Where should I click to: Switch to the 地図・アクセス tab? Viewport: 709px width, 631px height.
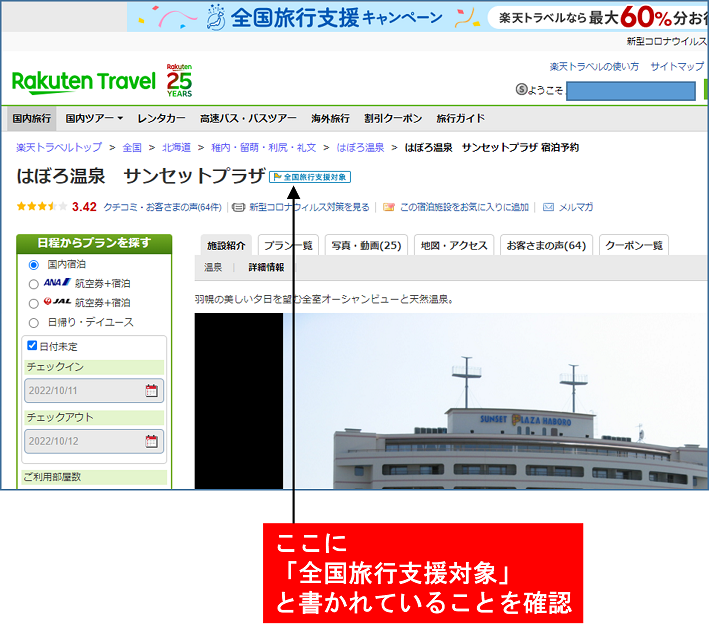[x=454, y=245]
